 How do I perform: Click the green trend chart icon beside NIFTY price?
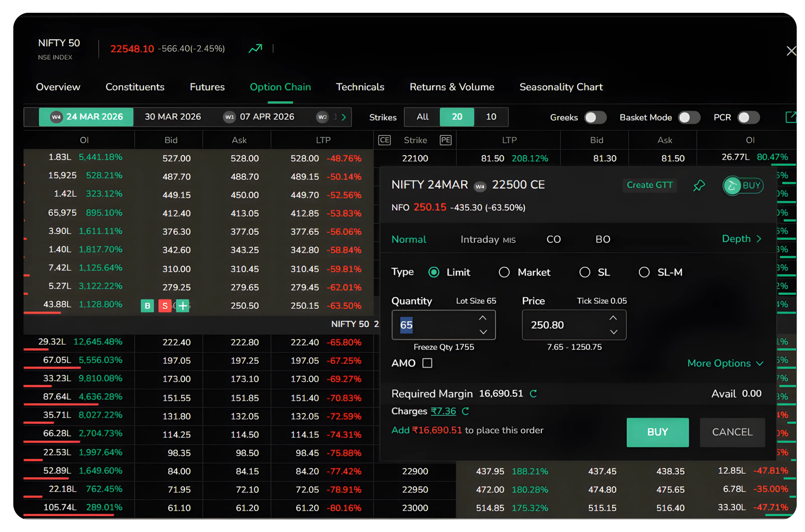255,48
